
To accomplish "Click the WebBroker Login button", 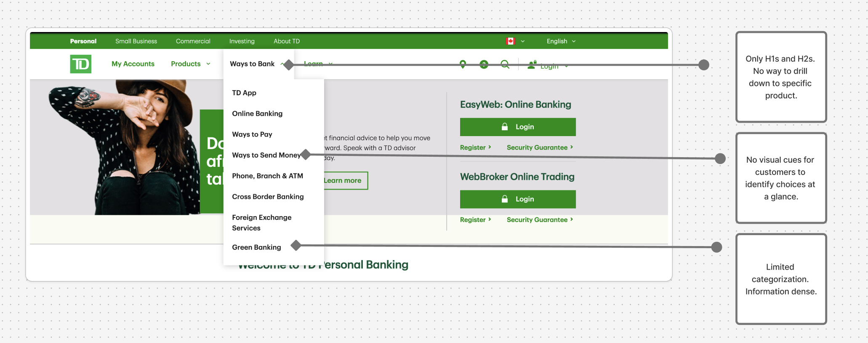I will 518,199.
